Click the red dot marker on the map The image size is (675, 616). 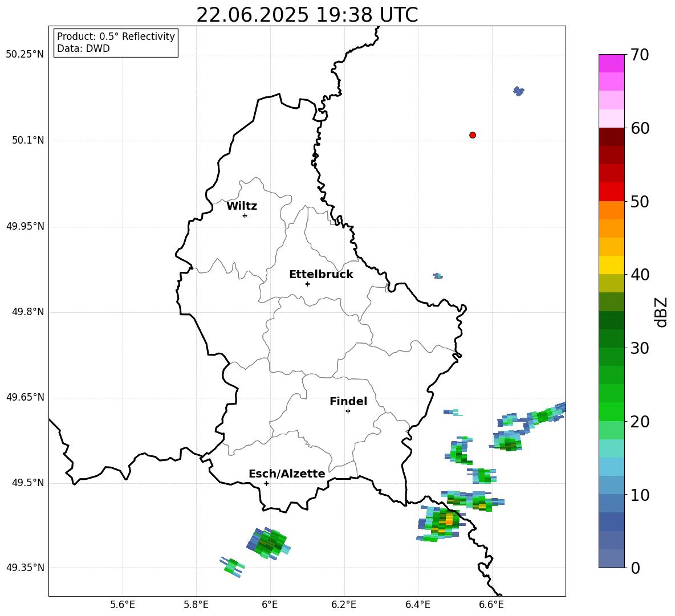[x=473, y=135]
